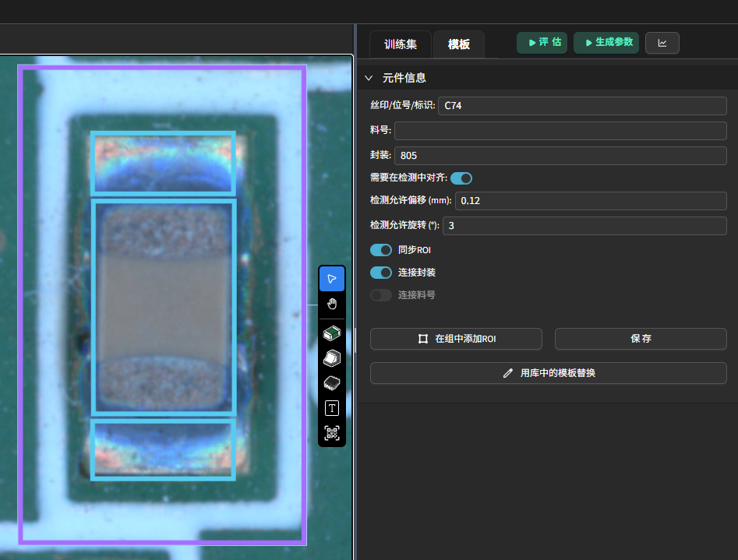Select the 模板 tab
This screenshot has width=738, height=560.
point(458,44)
